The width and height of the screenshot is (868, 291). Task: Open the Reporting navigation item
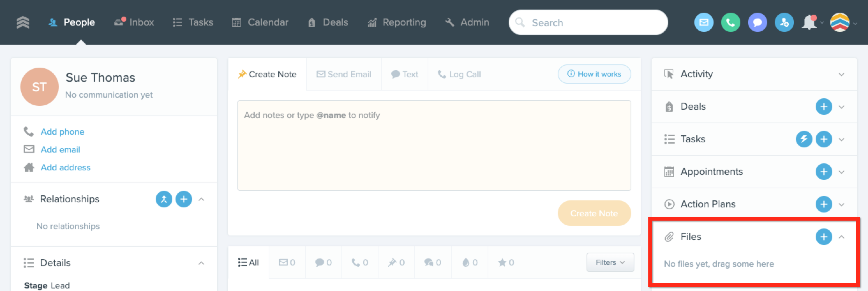tap(397, 22)
